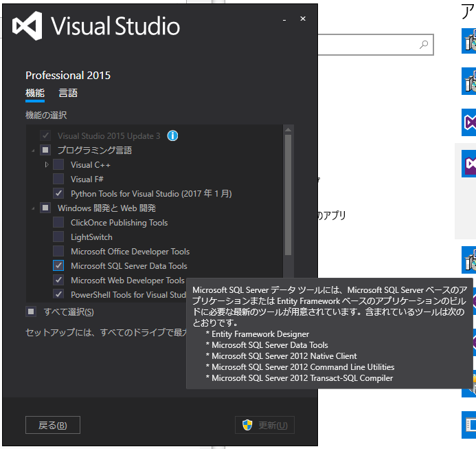Image resolution: width=476 pixels, height=449 pixels.
Task: Expand the Visual C++ sub-options arrow
Action: (x=47, y=165)
